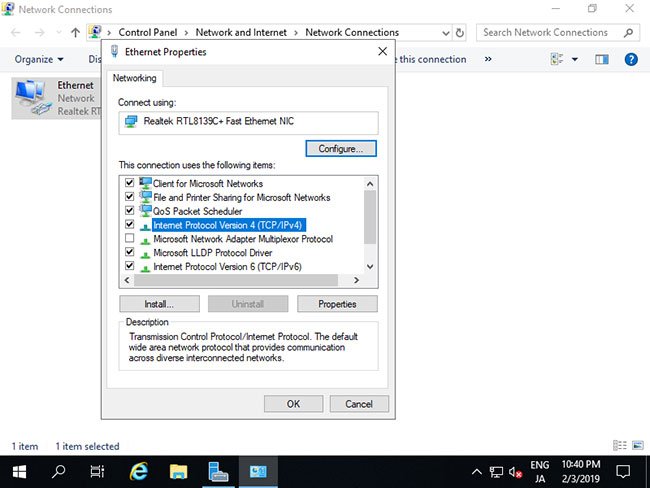Click the TCP/IPv4 protocol icon
This screenshot has width=650, height=488.
click(145, 226)
